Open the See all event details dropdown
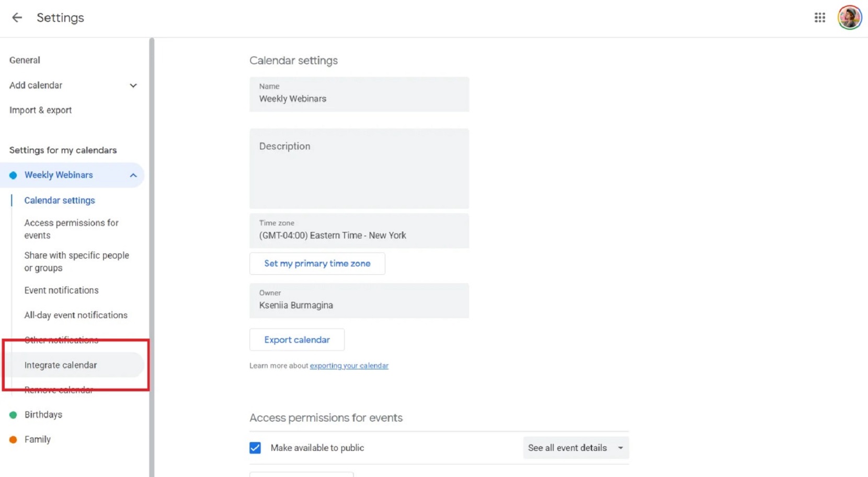Image resolution: width=868 pixels, height=477 pixels. 575,448
